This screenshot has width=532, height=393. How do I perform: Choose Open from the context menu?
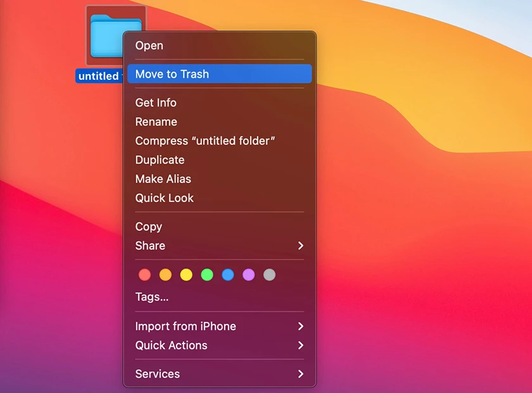pos(220,46)
